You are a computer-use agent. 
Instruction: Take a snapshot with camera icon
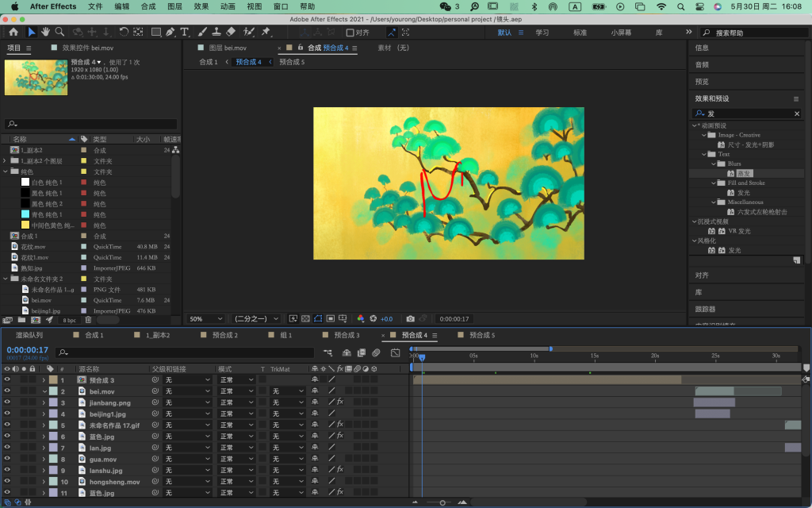click(x=410, y=319)
